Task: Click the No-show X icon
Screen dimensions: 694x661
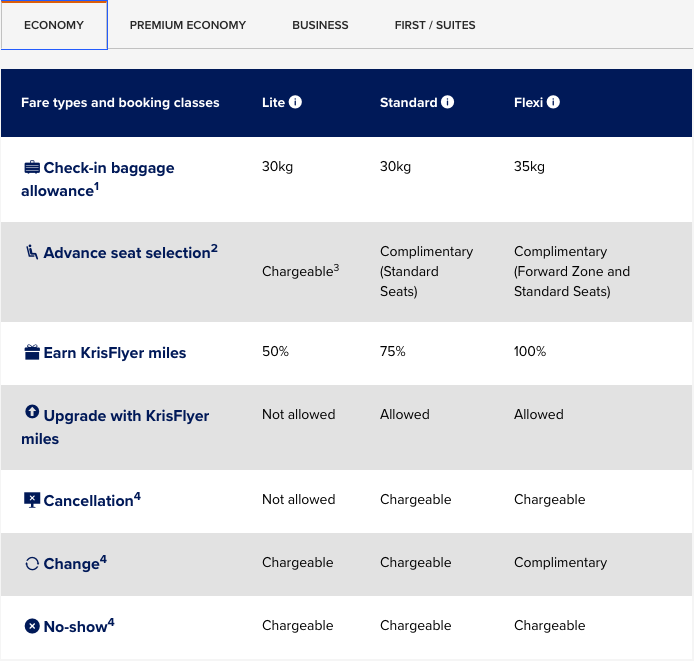Action: [32, 626]
